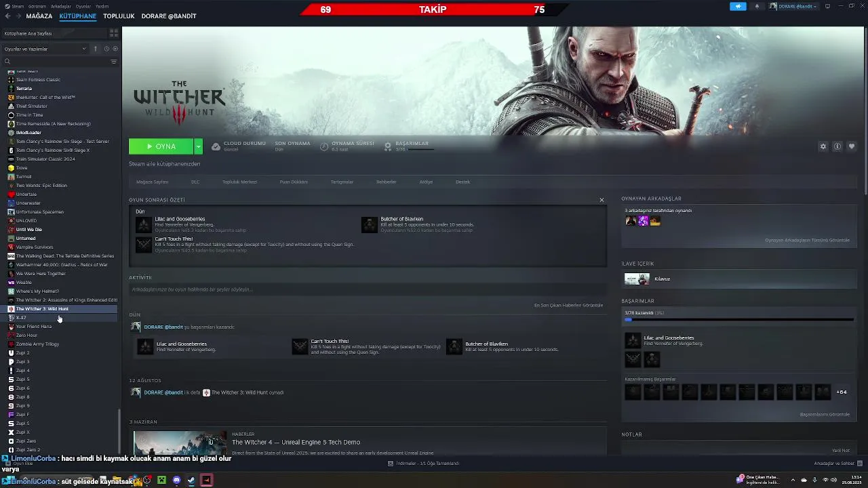The image size is (868, 488).
Task: Click the recent activity clock filter icon
Action: pos(106,49)
